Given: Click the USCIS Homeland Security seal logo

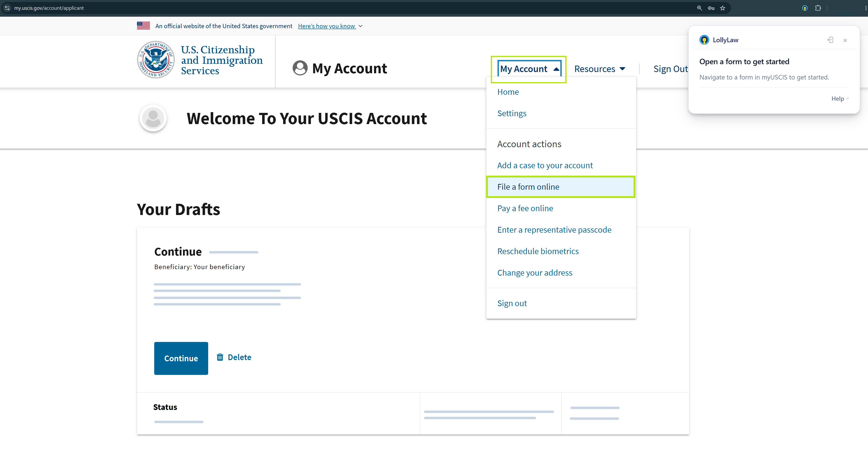Looking at the screenshot, I should (x=156, y=60).
